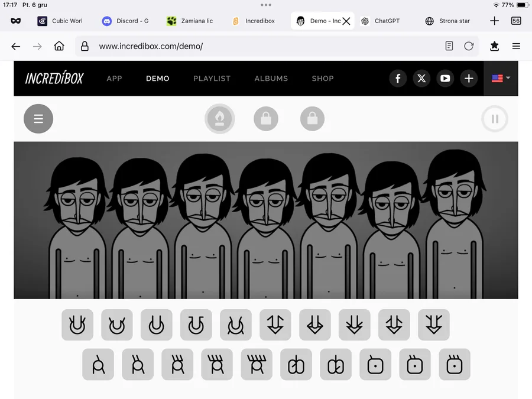
Task: Select melody icon with four antenna lines
Action: click(217, 364)
